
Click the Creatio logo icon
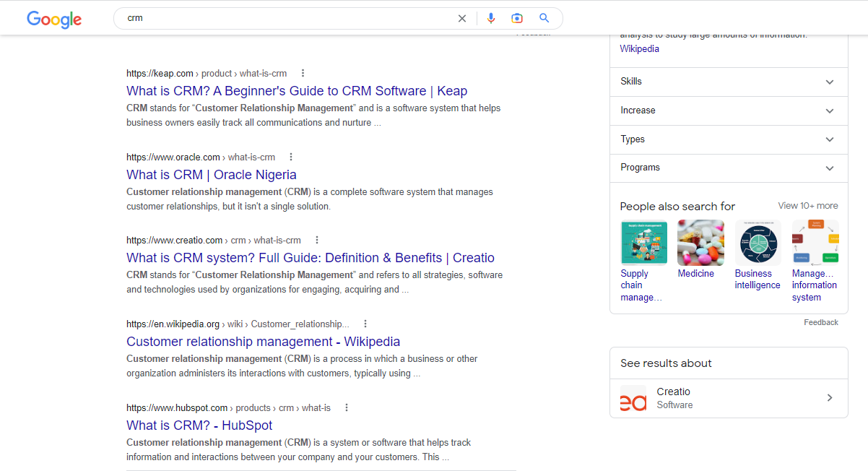(633, 398)
